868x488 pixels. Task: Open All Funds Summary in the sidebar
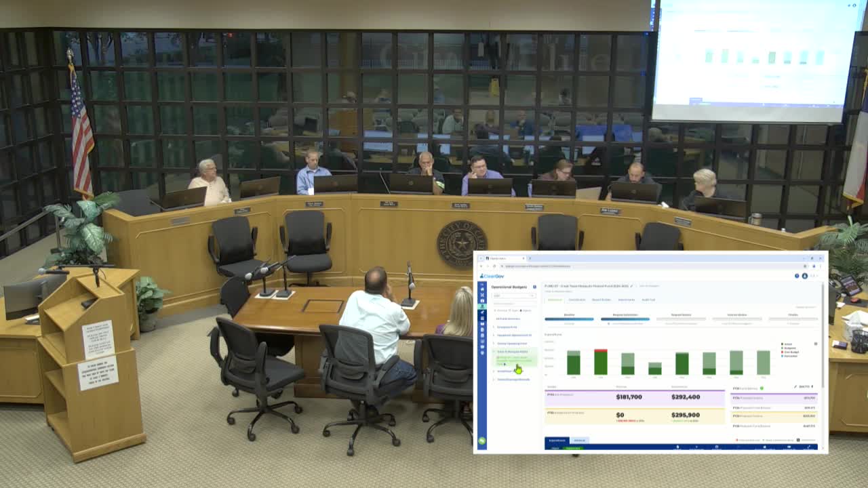coord(508,319)
